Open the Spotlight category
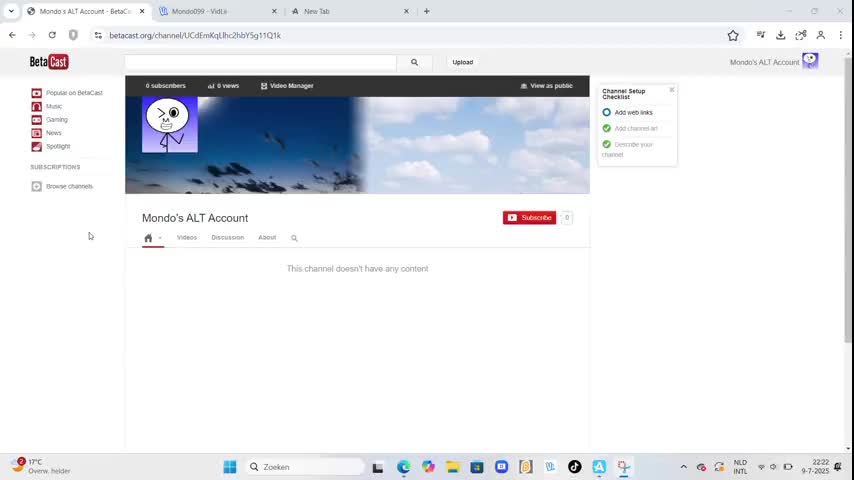The image size is (854, 480). pyautogui.click(x=51, y=146)
